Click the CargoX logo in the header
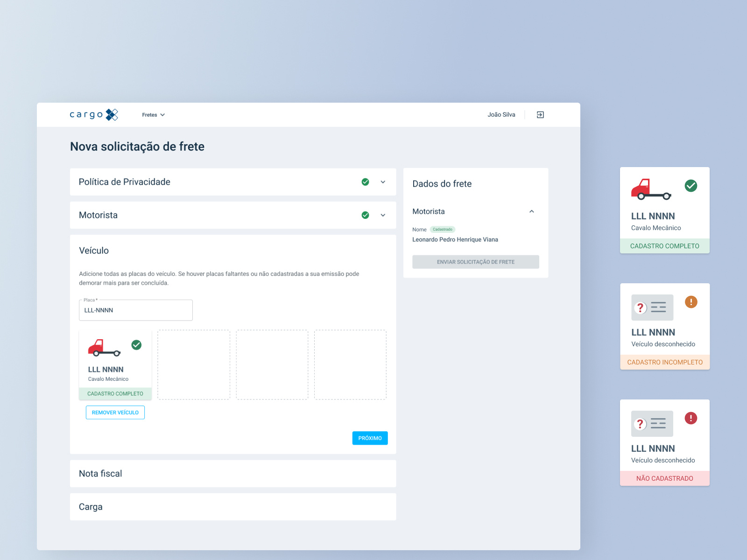 point(93,114)
